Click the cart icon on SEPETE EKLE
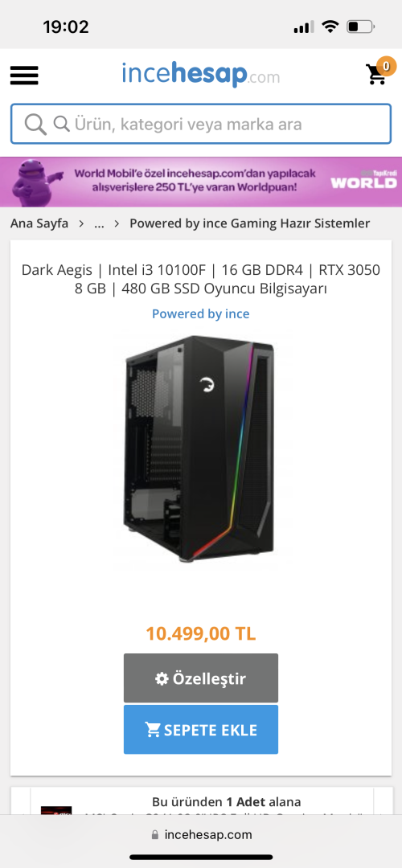The height and width of the screenshot is (868, 402). [x=153, y=730]
